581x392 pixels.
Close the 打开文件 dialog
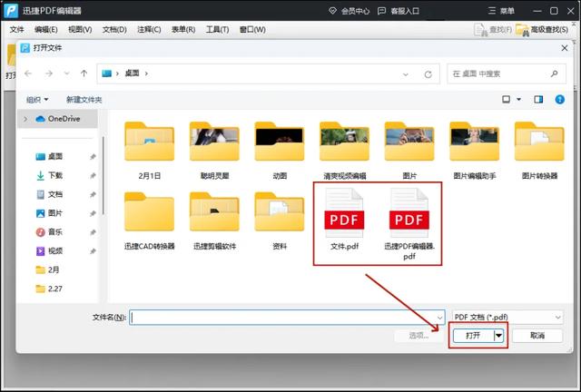565,48
